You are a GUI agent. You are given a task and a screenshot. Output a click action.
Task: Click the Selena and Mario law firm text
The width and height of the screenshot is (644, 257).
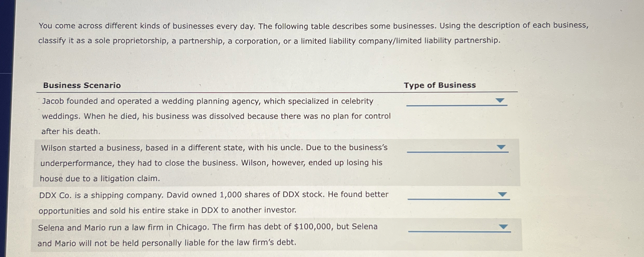(x=207, y=235)
